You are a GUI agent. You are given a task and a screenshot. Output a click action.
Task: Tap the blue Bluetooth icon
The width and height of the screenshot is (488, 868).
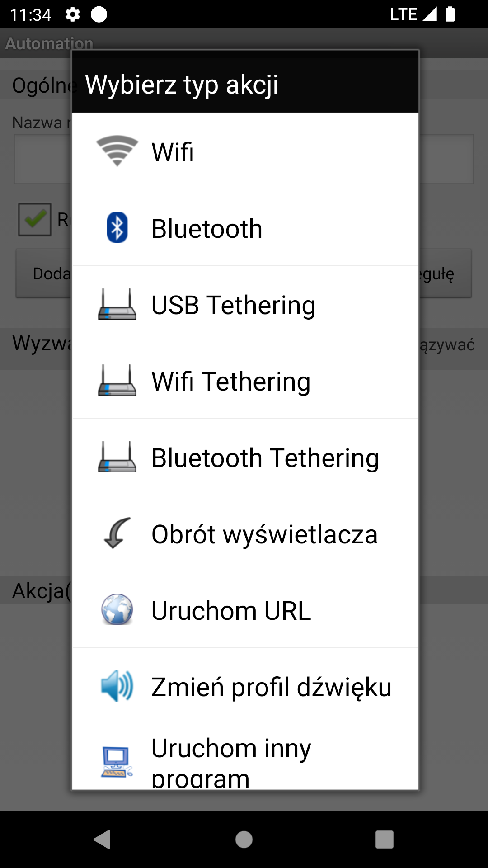click(x=117, y=227)
